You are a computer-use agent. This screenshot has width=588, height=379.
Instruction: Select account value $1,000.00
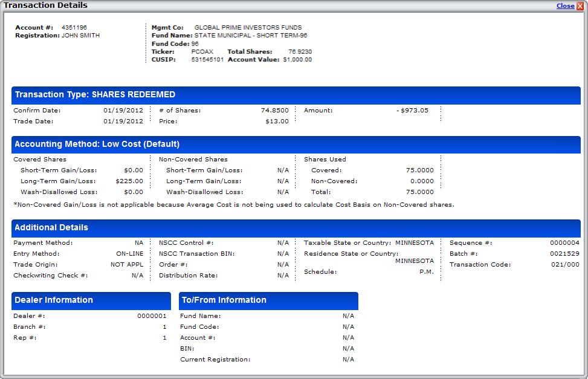tap(297, 59)
